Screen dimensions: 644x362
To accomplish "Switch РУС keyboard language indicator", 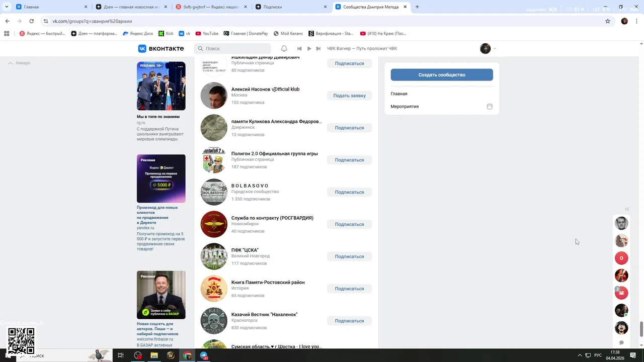I will pyautogui.click(x=598, y=355).
